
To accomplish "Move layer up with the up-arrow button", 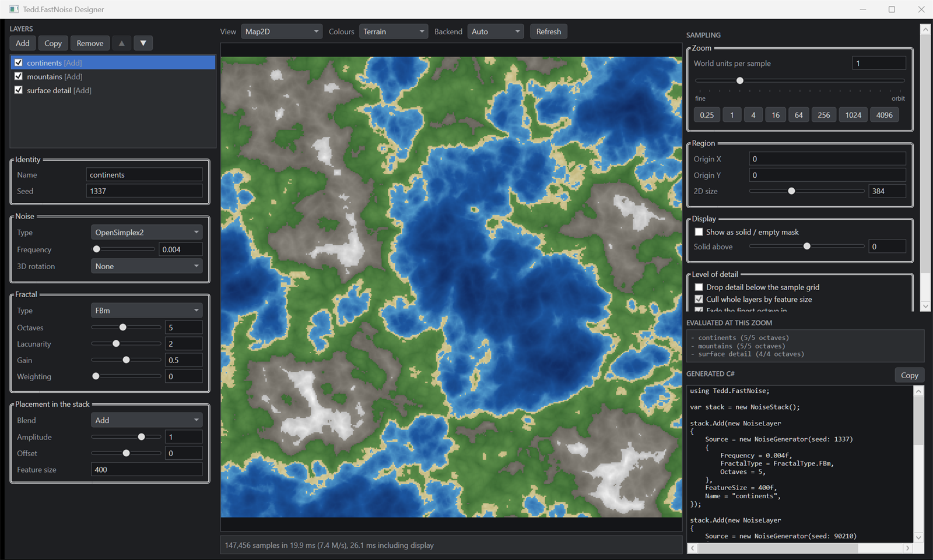I will (x=121, y=43).
